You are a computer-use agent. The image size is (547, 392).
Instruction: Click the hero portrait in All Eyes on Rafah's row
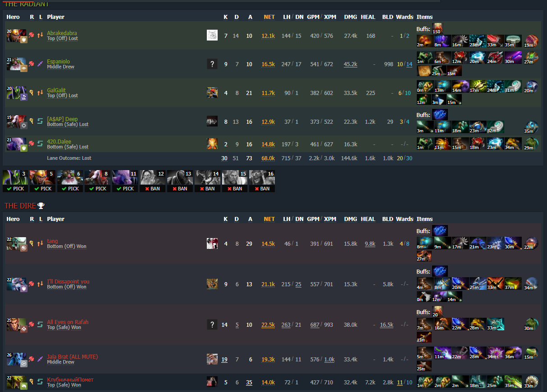(x=16, y=324)
